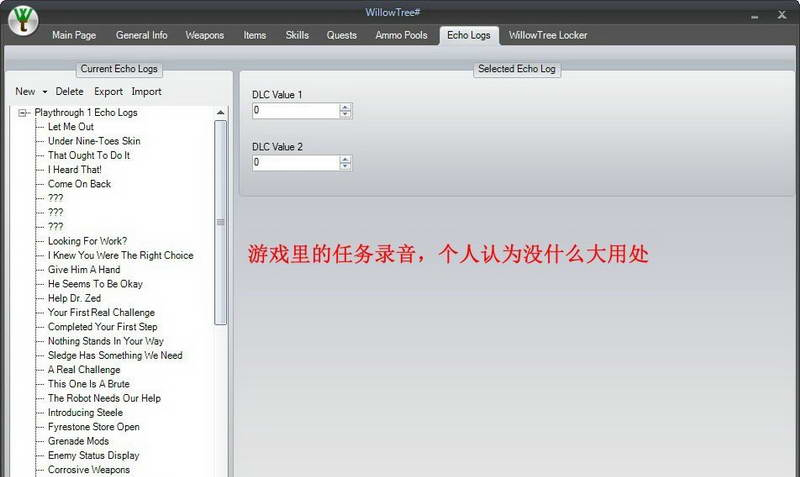Choose Your First Real Challenge

[101, 312]
